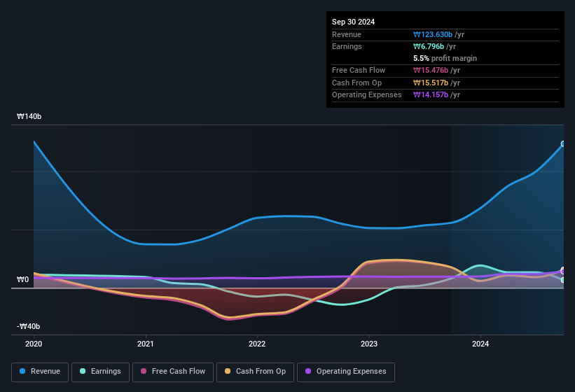Click the ₩123.630b revenue value
575x392 pixels.
[x=433, y=34]
